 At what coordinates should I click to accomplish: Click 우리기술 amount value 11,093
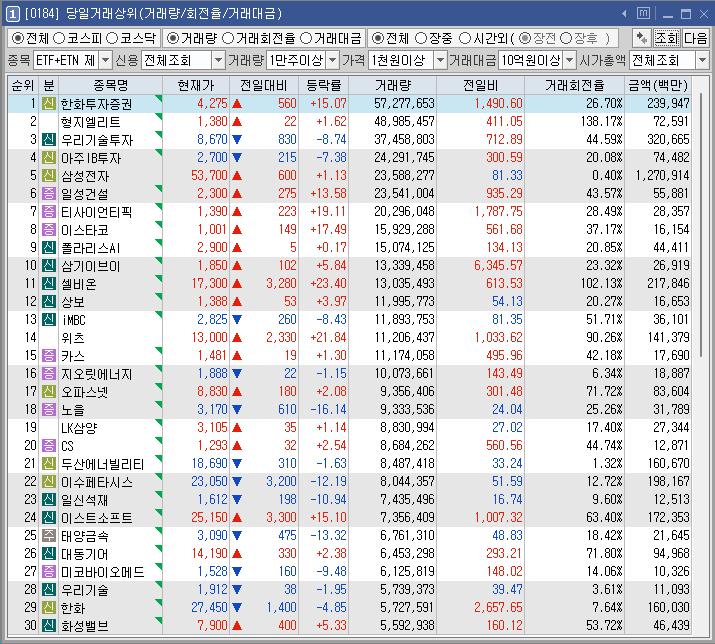671,589
